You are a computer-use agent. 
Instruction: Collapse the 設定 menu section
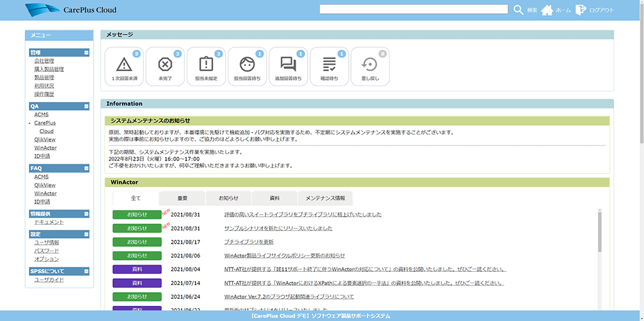(x=86, y=234)
